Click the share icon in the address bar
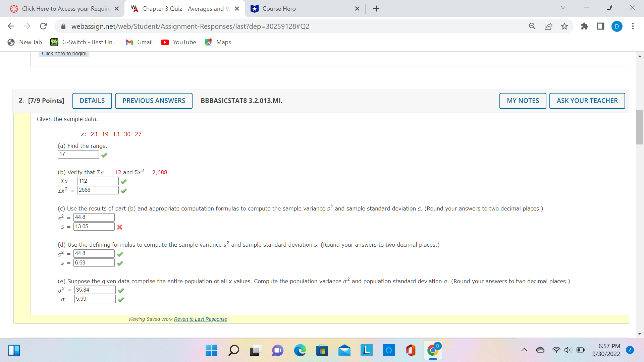 coord(548,26)
